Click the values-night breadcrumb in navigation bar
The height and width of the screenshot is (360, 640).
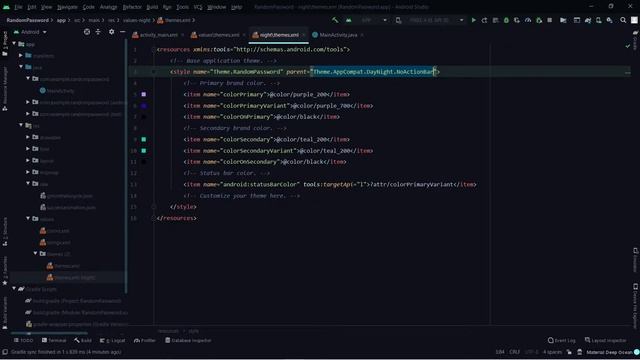[137, 20]
